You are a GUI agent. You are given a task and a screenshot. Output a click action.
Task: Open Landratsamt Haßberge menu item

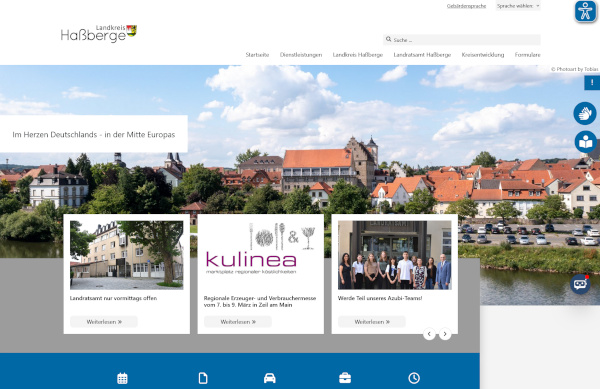(422, 55)
